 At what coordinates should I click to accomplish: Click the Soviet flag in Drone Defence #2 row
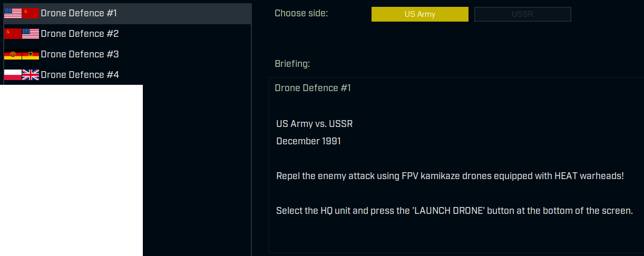(x=13, y=34)
